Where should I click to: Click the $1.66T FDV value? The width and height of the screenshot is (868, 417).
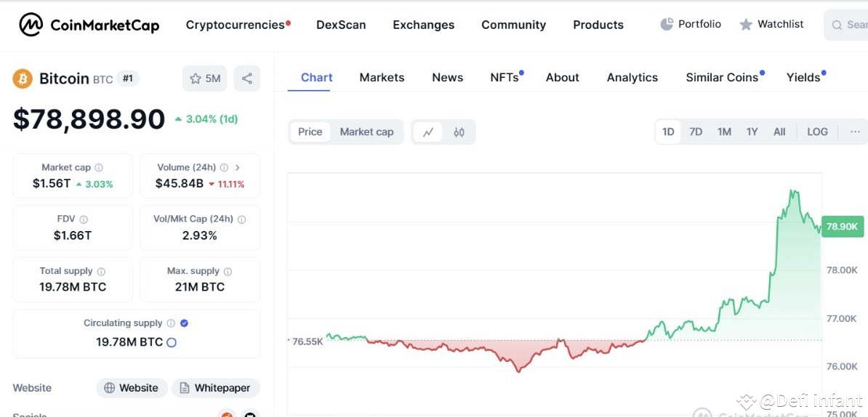[x=73, y=235]
